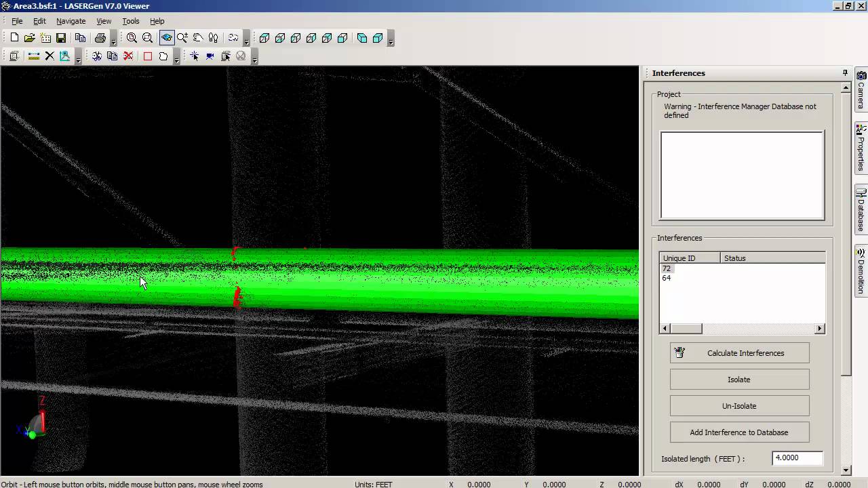Select the red rectangle fence tool
Image resolution: width=868 pixels, height=488 pixels.
click(x=148, y=56)
